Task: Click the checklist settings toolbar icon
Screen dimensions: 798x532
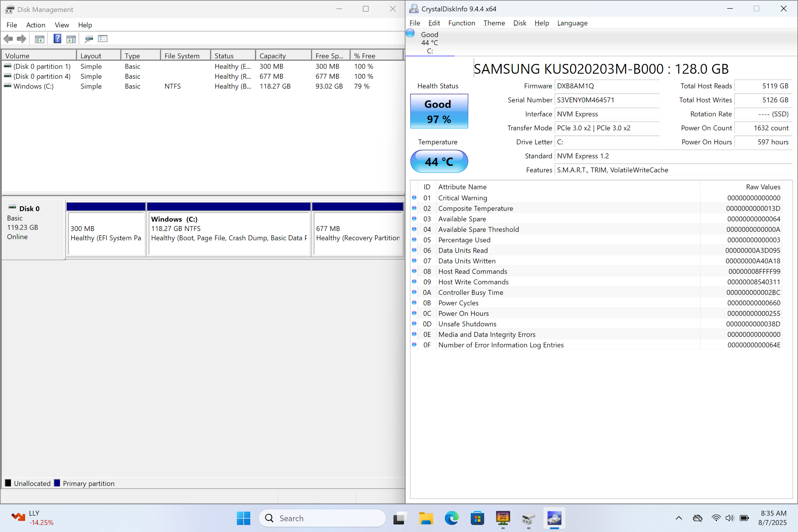Action: pyautogui.click(x=103, y=39)
